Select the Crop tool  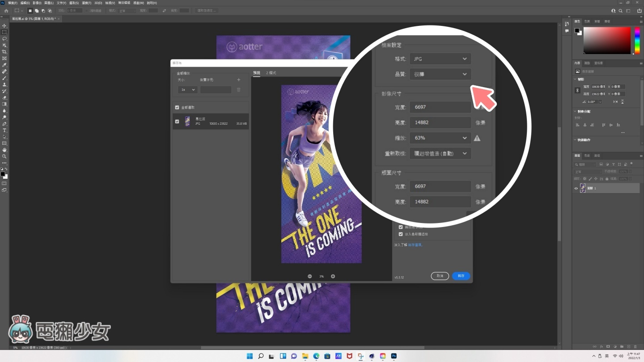pos(4,52)
